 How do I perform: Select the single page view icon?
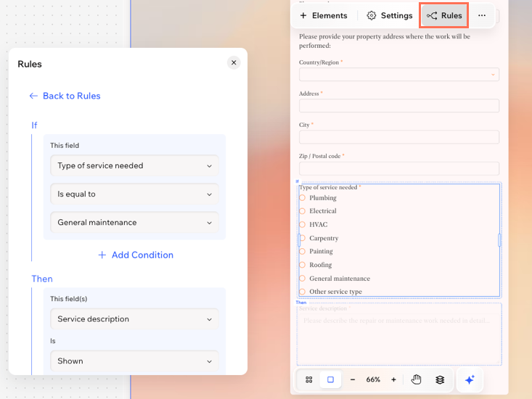(330, 379)
